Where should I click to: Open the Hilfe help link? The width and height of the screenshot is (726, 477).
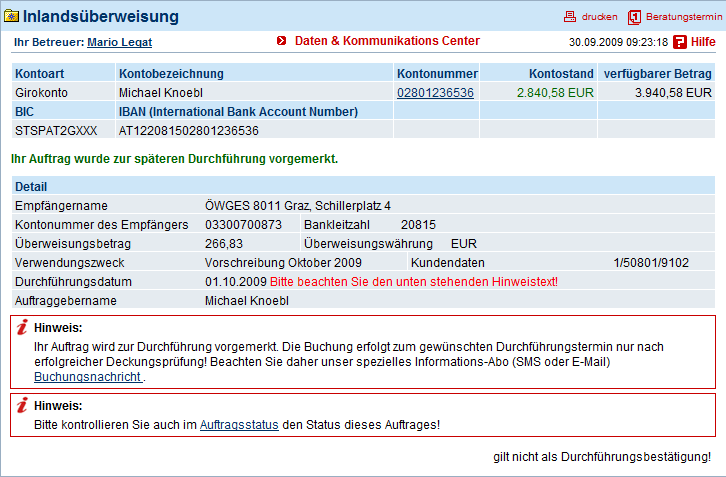click(x=703, y=42)
